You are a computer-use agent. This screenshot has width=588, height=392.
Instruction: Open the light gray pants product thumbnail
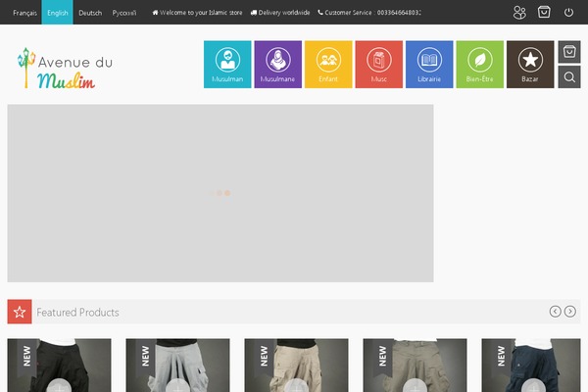(177, 366)
